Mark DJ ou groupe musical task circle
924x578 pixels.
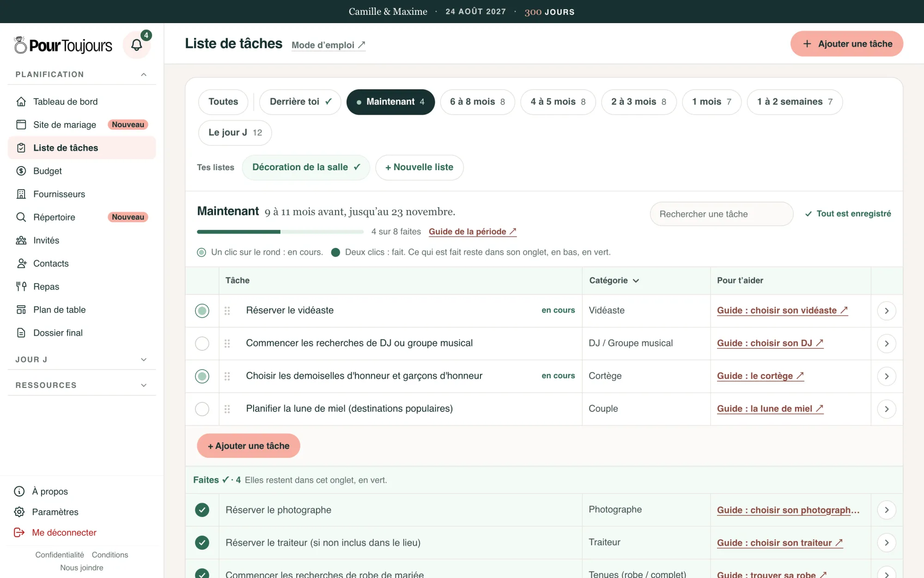pyautogui.click(x=202, y=344)
